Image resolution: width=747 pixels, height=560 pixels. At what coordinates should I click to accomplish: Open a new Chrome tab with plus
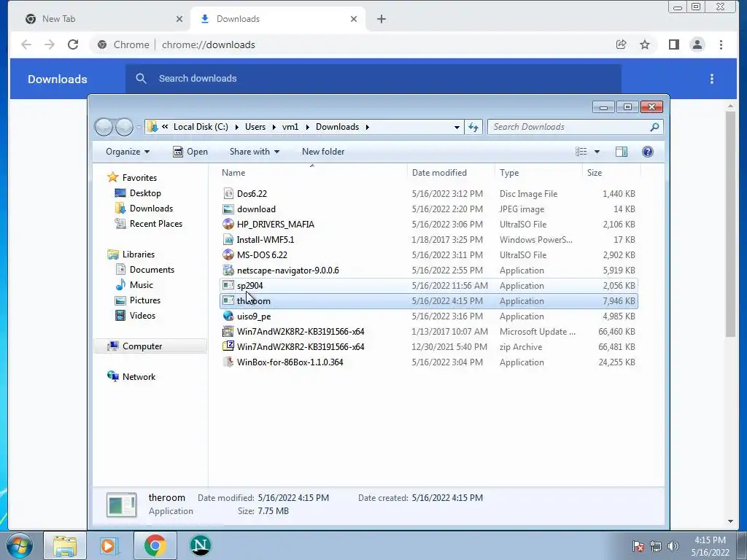[x=381, y=19]
